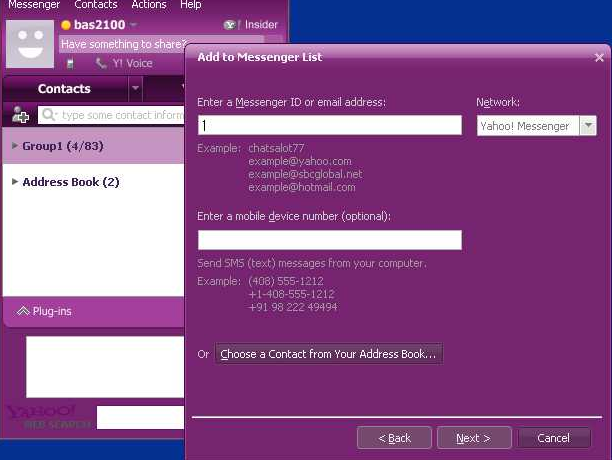Click the Next button
Image resolution: width=612 pixels, height=460 pixels.
pyautogui.click(x=474, y=438)
